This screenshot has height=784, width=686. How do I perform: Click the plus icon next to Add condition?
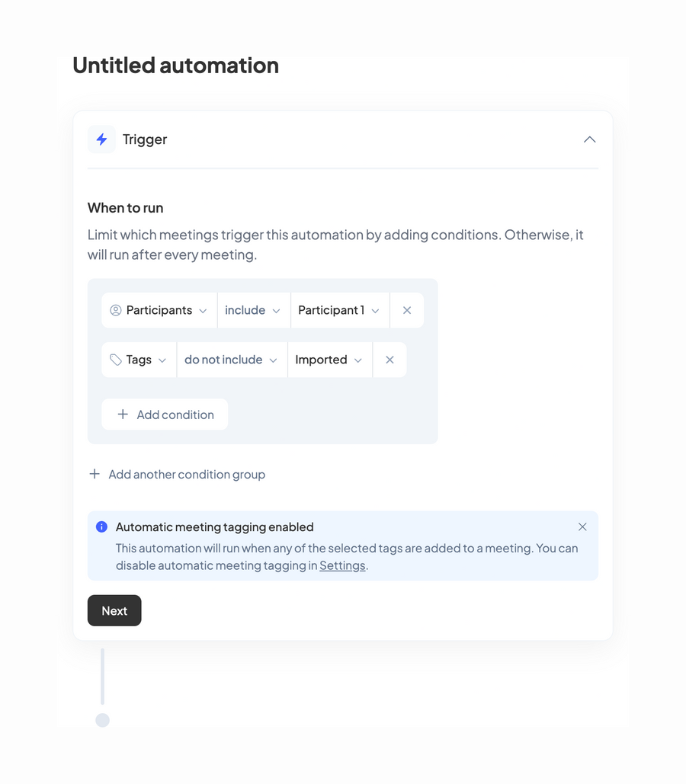[x=122, y=414]
